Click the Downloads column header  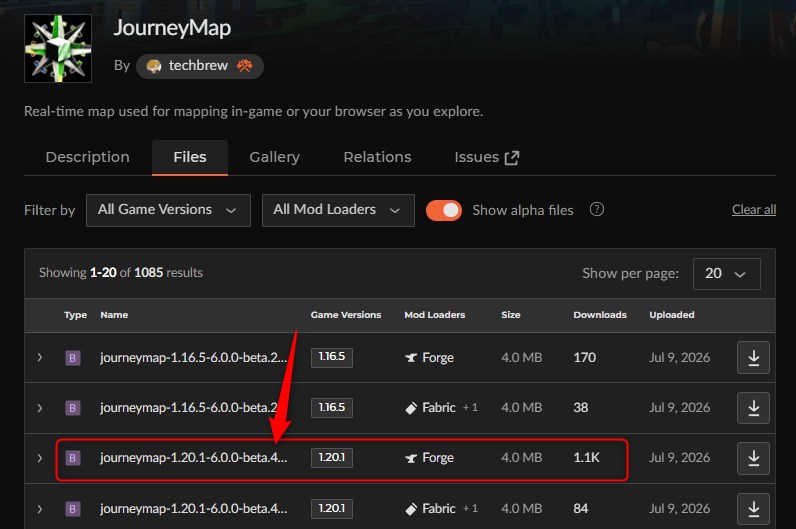tap(600, 315)
